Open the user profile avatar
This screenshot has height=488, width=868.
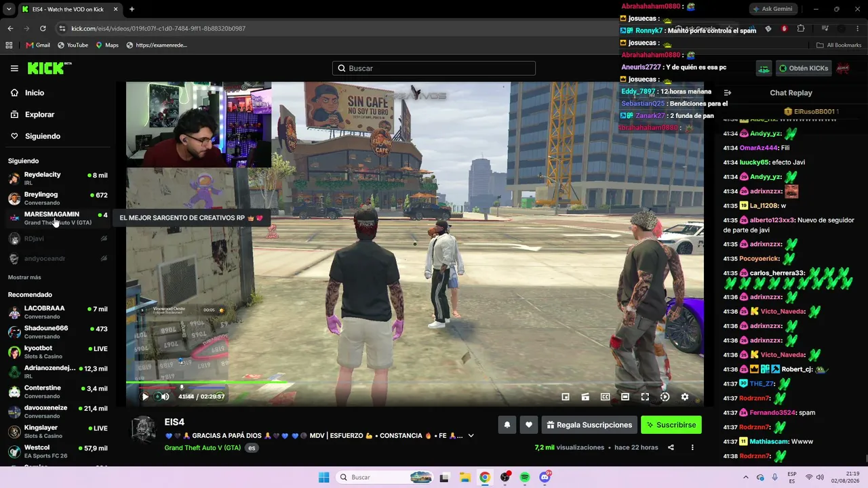(x=843, y=68)
